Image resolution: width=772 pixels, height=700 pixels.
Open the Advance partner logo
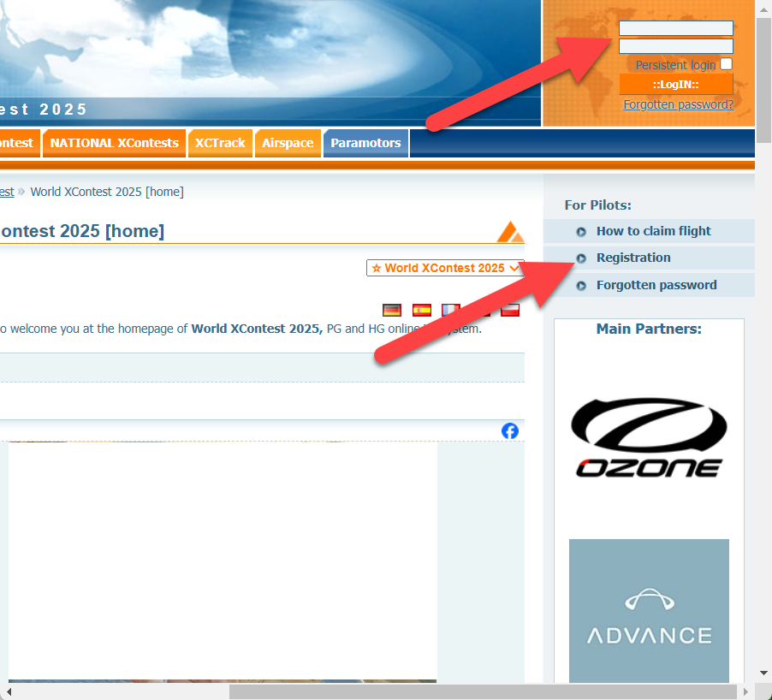tap(649, 610)
